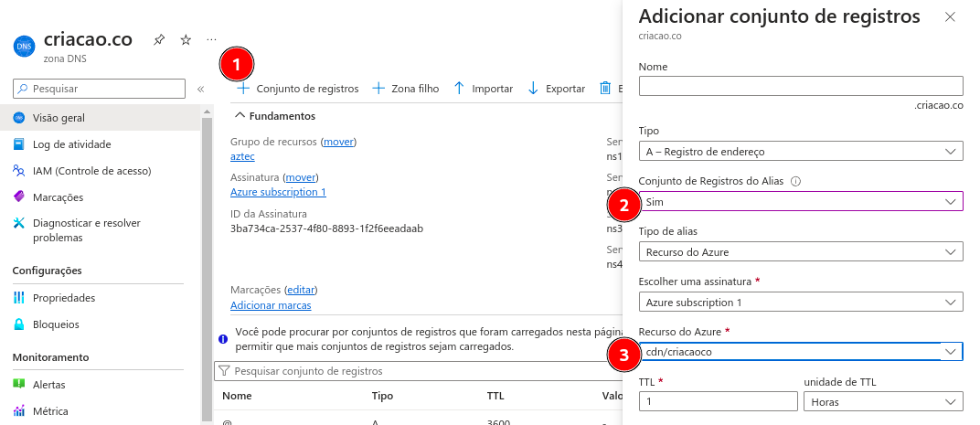This screenshot has height=425, width=980.
Task: Add a new Conjunto de registros
Action: (x=297, y=89)
